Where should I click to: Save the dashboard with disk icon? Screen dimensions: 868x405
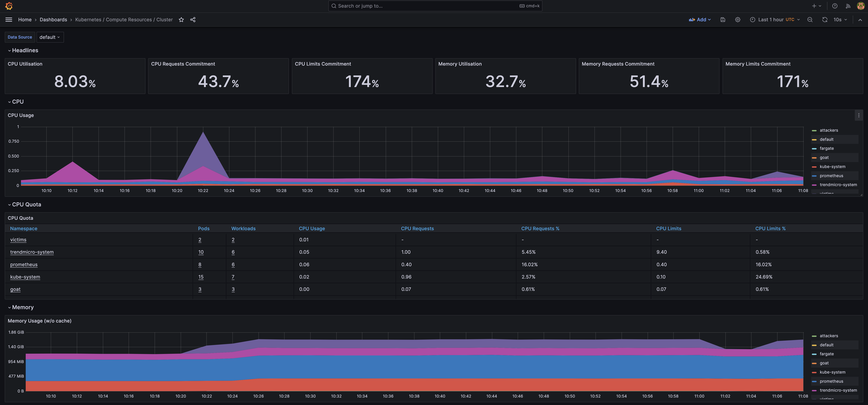pos(723,20)
